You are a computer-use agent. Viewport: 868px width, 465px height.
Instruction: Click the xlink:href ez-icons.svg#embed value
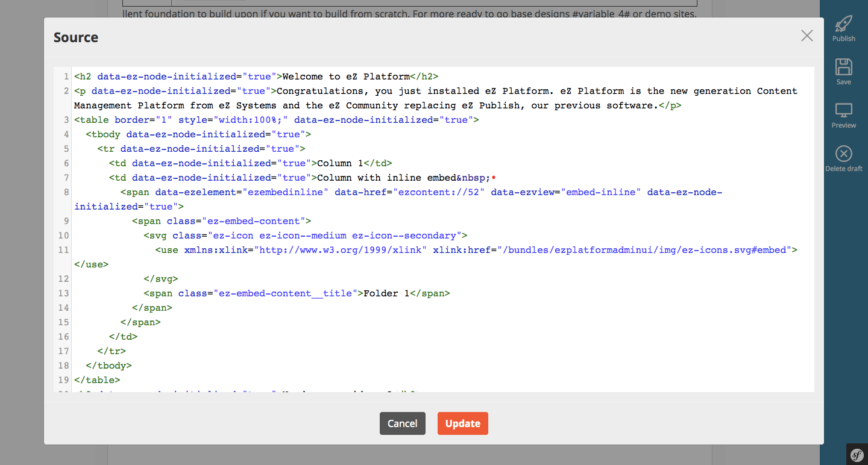[x=644, y=250]
